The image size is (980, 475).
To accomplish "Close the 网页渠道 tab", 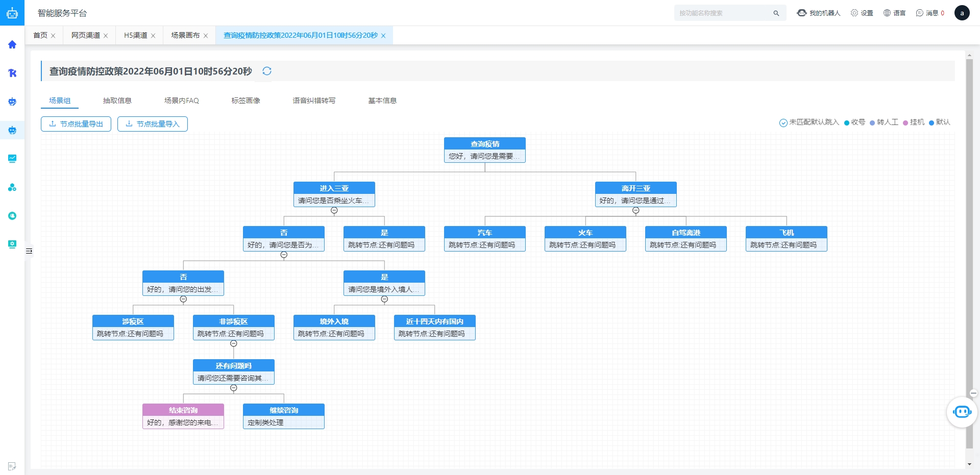I will (x=106, y=36).
